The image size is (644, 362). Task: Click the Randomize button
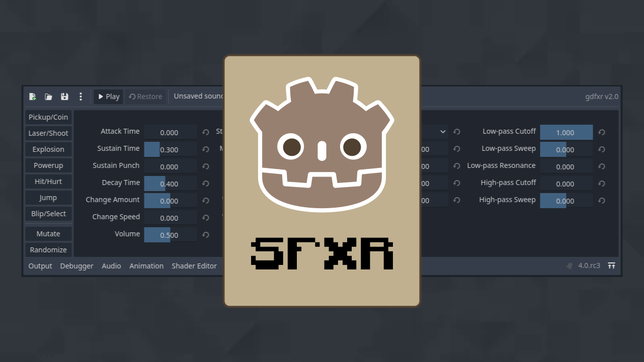[48, 250]
